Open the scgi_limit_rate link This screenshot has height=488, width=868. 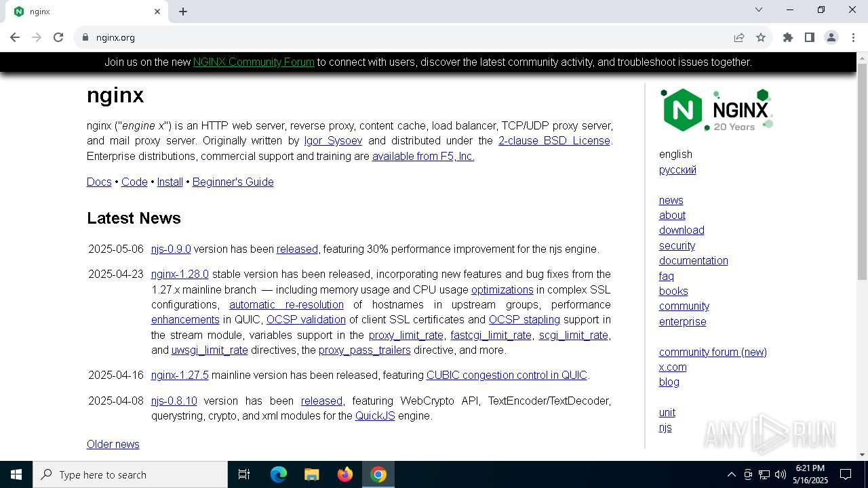[x=574, y=335]
